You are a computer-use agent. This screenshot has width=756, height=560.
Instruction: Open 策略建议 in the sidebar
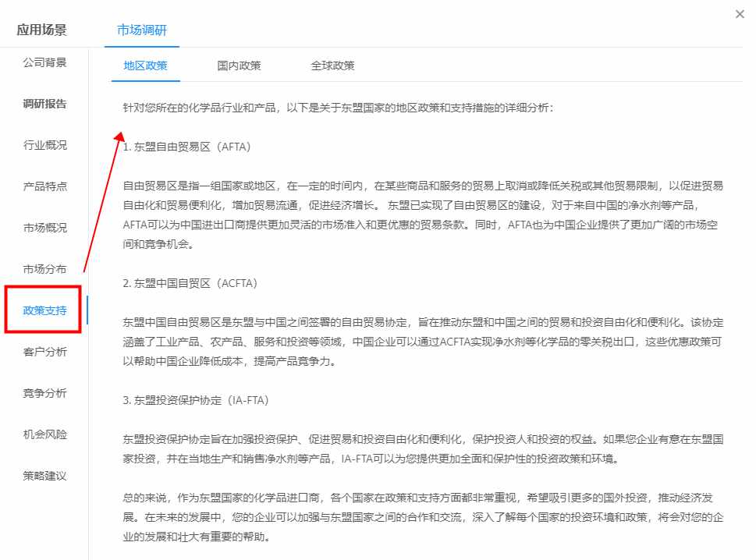point(44,476)
